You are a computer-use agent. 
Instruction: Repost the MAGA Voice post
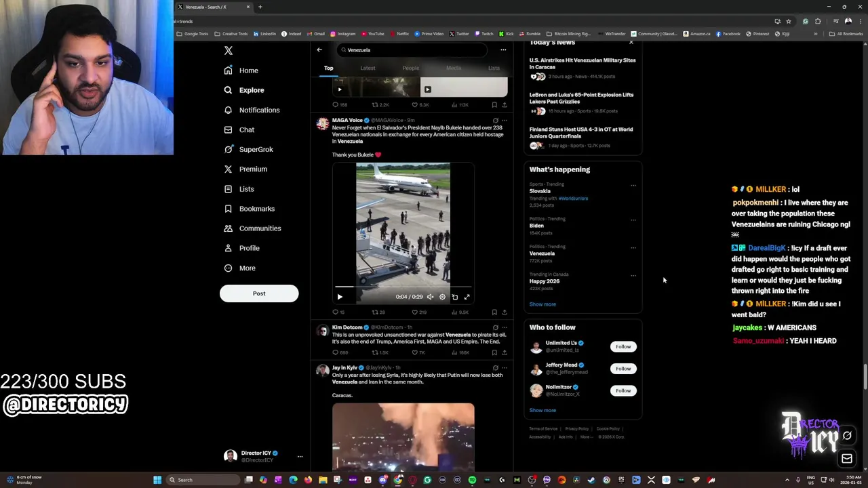[x=378, y=312]
